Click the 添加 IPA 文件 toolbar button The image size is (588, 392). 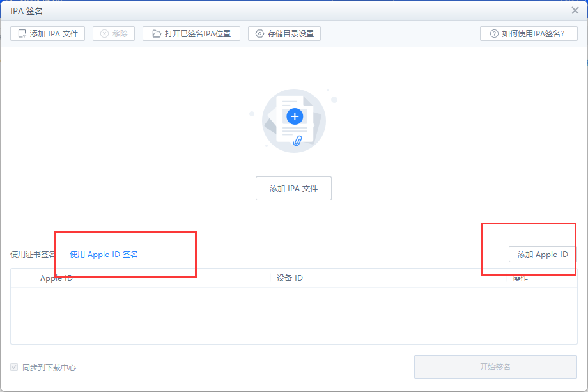[x=48, y=34]
